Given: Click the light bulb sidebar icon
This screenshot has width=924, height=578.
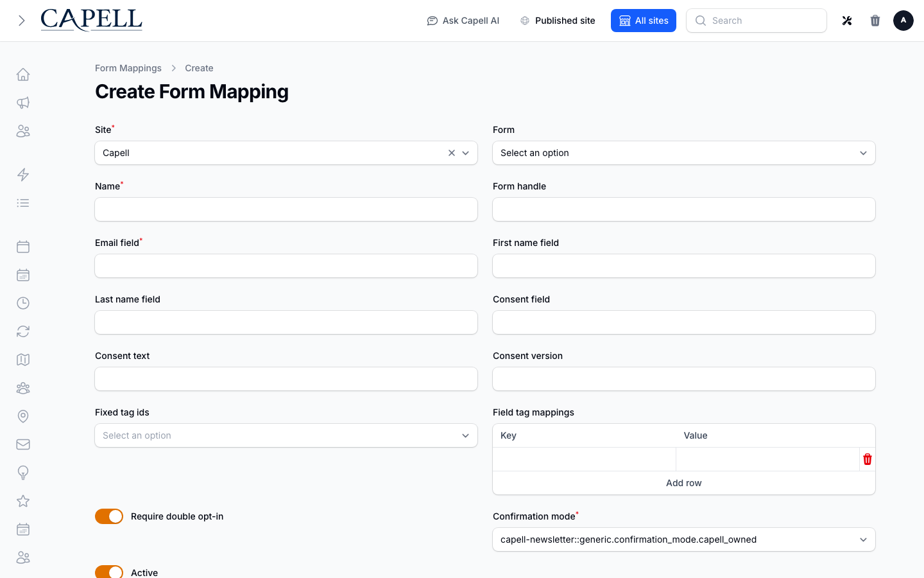Looking at the screenshot, I should pos(23,473).
